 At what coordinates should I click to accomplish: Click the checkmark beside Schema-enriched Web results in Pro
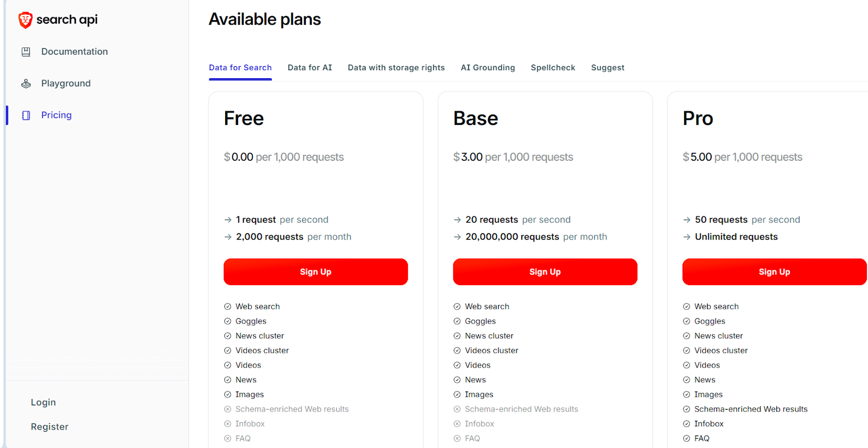pos(687,409)
